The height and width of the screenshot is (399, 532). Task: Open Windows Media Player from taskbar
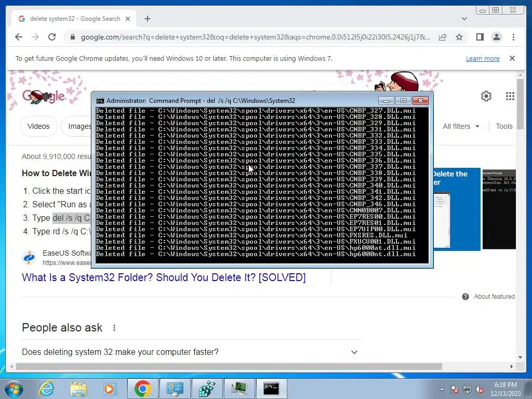[110, 389]
